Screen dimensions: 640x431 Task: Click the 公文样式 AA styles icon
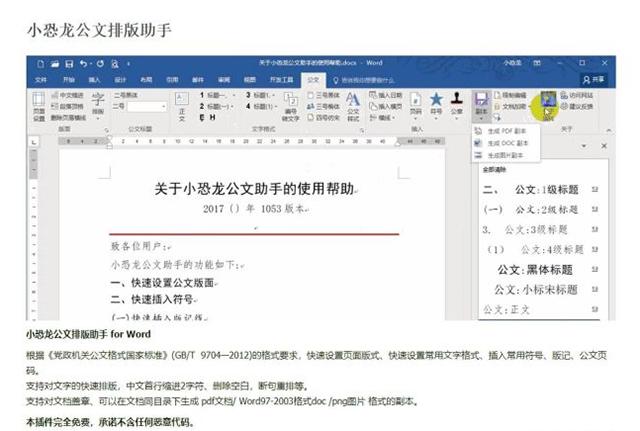(353, 107)
